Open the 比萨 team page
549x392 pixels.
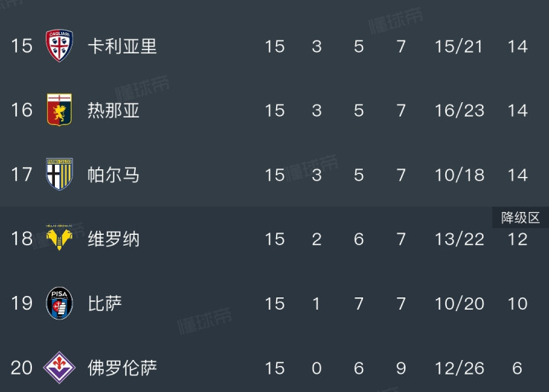(x=105, y=304)
